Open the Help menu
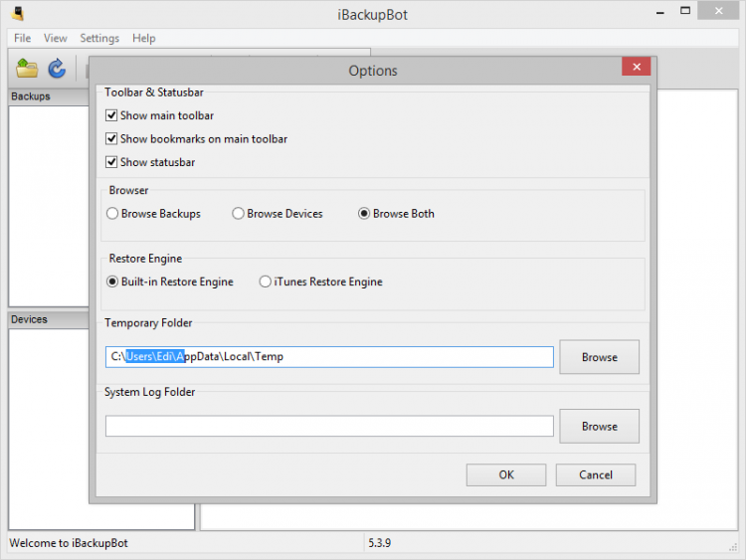The image size is (746, 560). (x=143, y=38)
